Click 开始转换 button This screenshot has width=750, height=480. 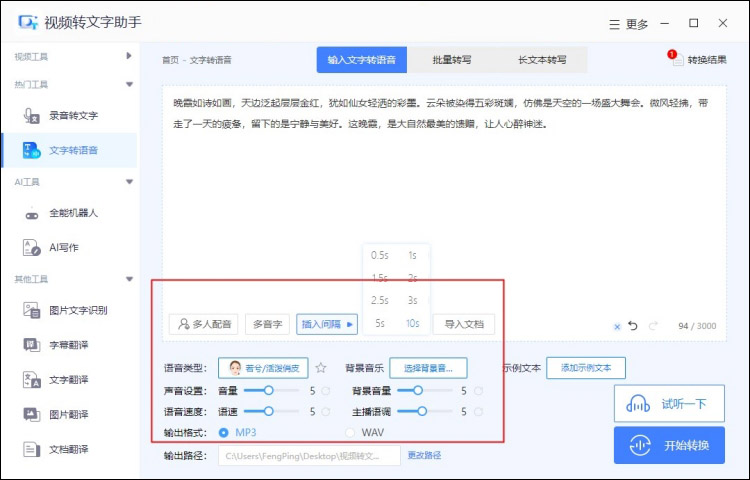click(x=669, y=446)
